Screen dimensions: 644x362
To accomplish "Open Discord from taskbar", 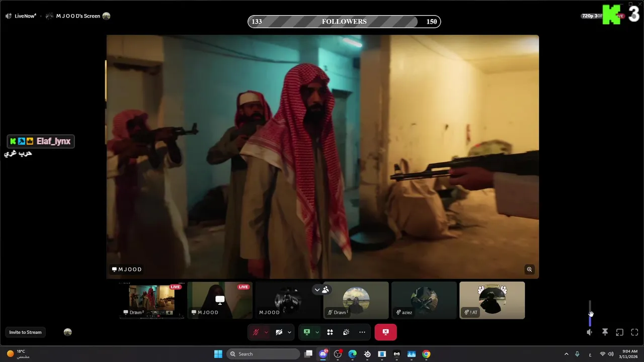I will coord(323,354).
